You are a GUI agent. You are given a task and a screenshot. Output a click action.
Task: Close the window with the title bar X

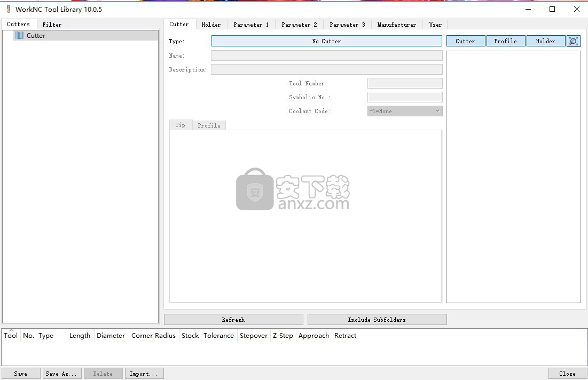577,9
